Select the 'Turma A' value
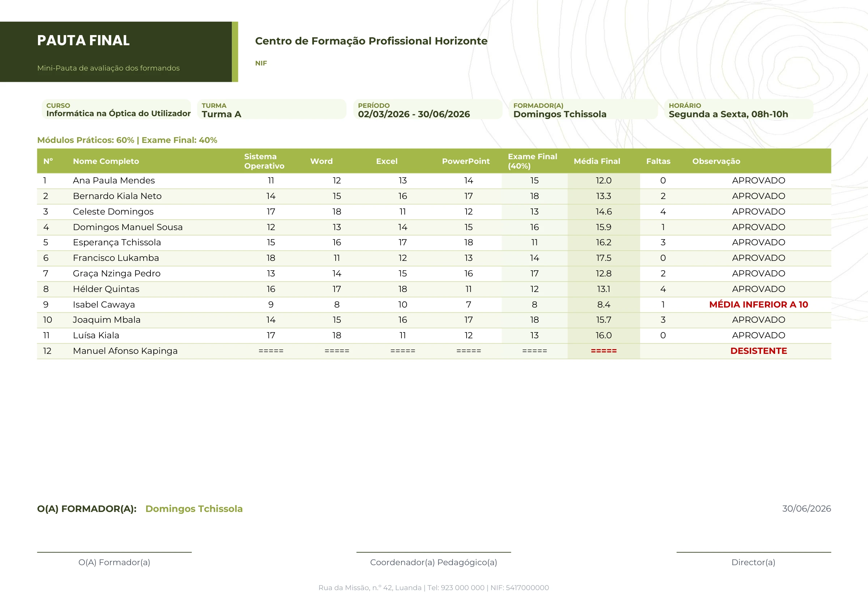Screen dimensions: 868x614 tap(222, 114)
